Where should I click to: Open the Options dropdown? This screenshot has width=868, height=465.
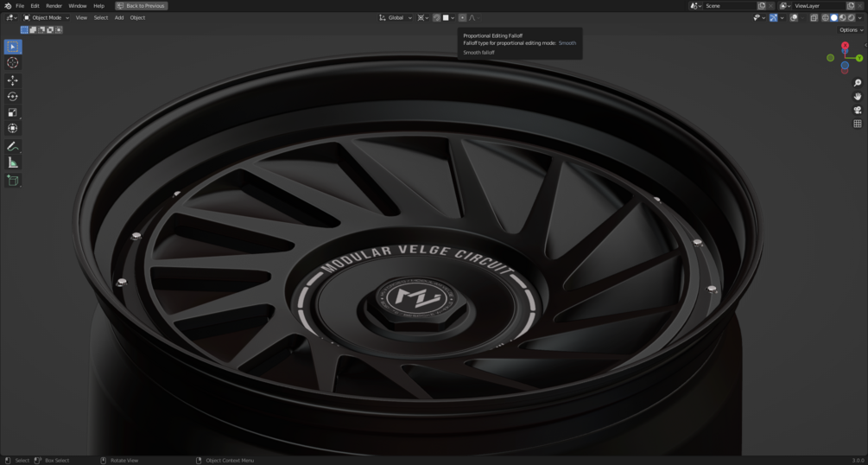click(x=851, y=30)
